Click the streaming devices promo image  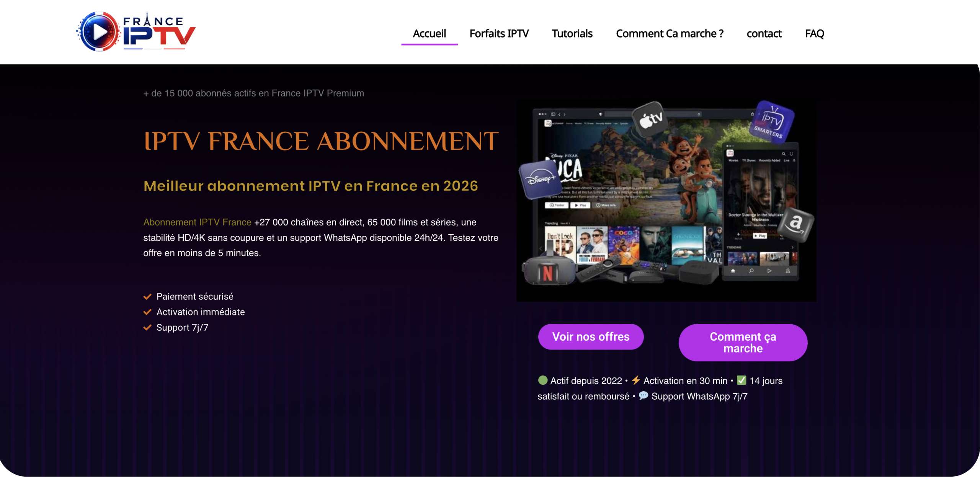point(666,200)
